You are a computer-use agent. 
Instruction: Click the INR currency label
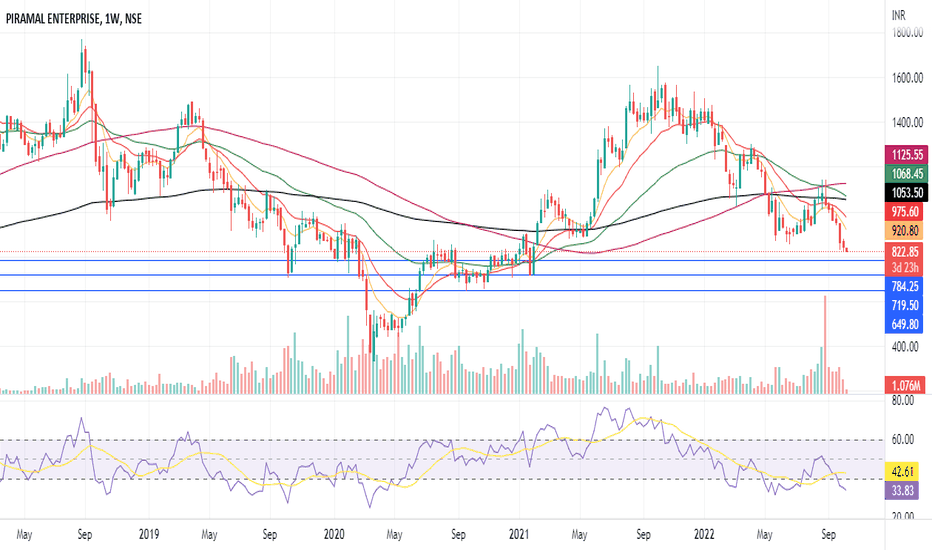(x=899, y=15)
